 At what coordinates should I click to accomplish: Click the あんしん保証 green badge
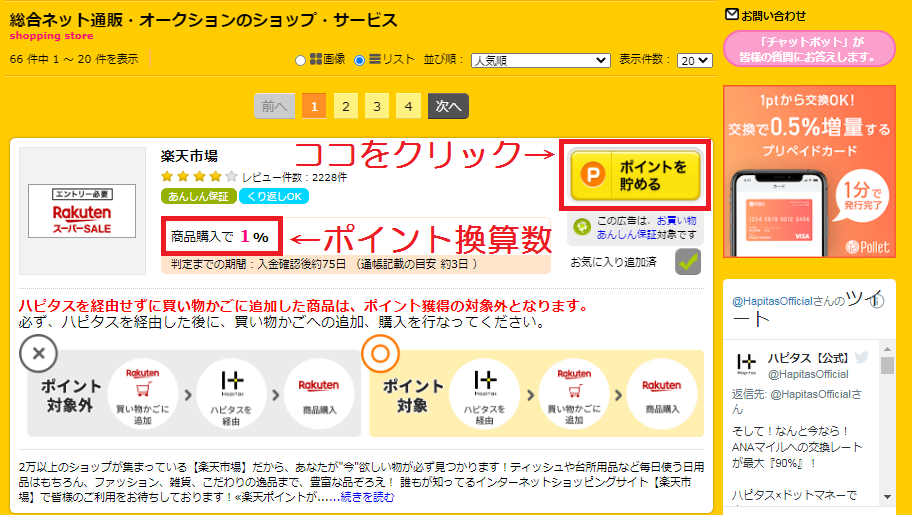click(198, 197)
